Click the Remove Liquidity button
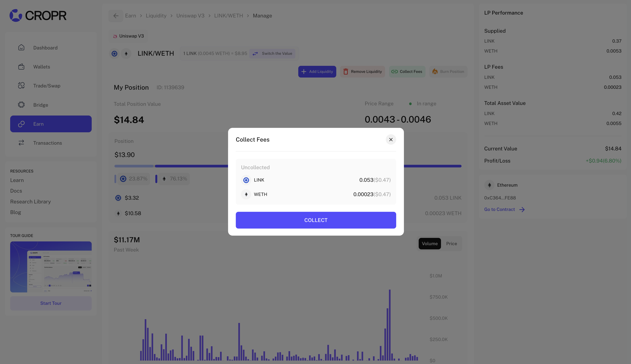This screenshot has height=364, width=631. 363,72
